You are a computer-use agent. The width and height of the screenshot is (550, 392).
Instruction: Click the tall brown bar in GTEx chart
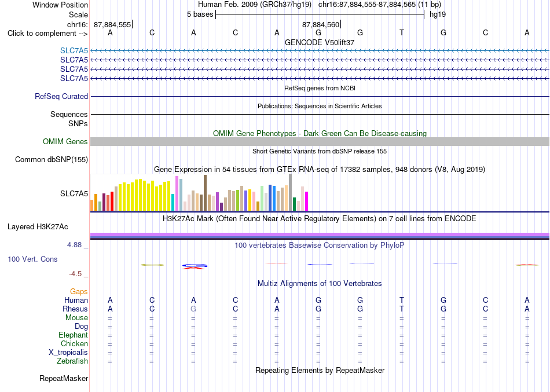(205, 193)
